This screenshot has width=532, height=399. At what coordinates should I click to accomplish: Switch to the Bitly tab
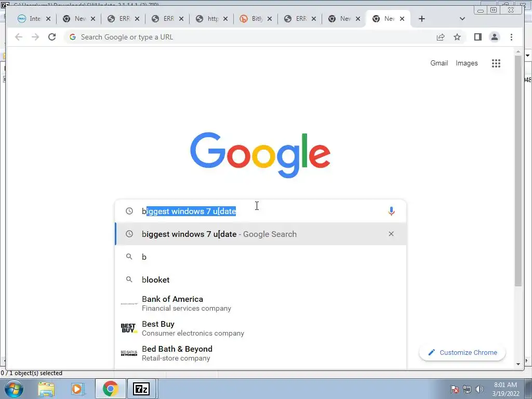[252, 19]
